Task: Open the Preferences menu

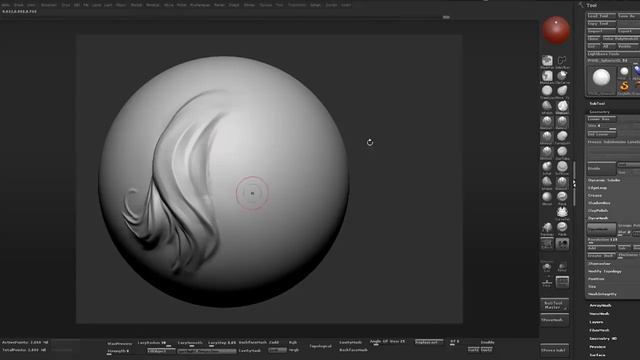Action: (x=200, y=5)
